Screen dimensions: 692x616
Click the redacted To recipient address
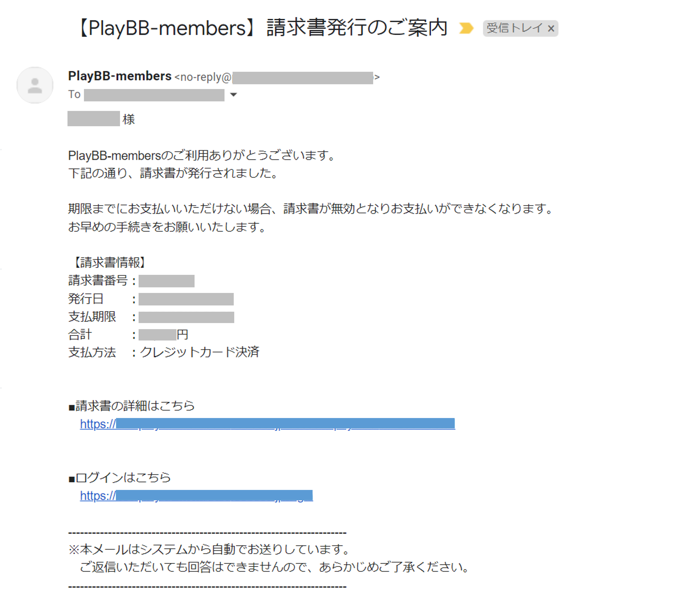154,95
